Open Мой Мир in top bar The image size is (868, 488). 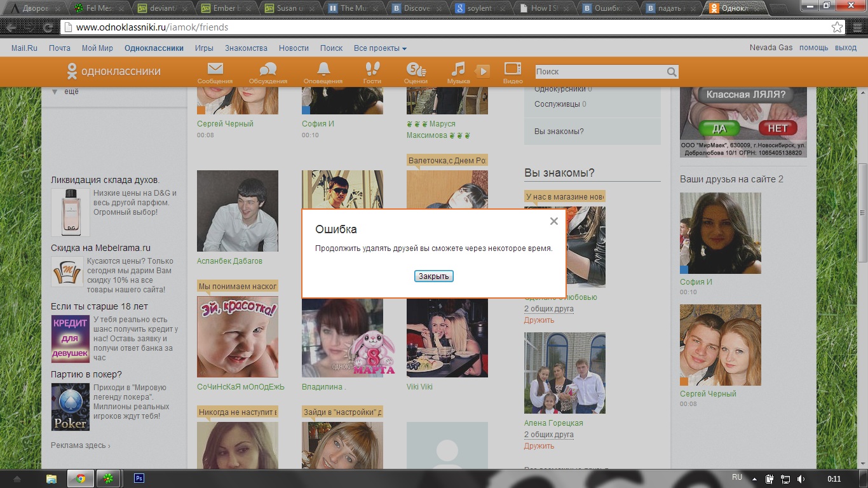coord(97,48)
